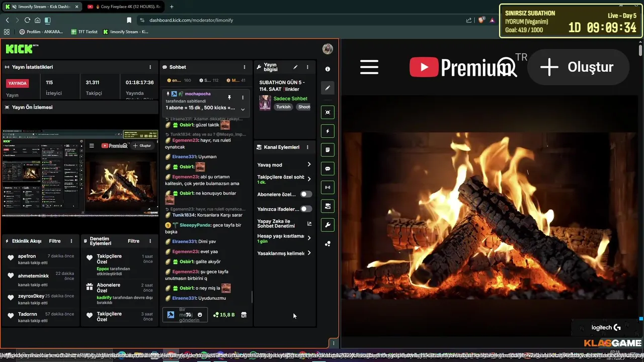Click Filtre in Etkinlik Akışı panel

(x=55, y=241)
